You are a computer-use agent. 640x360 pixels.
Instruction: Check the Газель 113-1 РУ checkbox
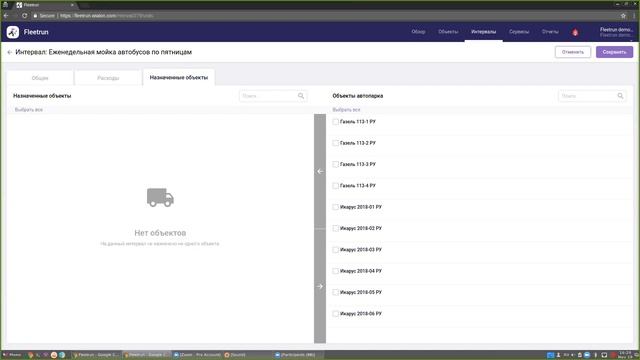[336, 122]
